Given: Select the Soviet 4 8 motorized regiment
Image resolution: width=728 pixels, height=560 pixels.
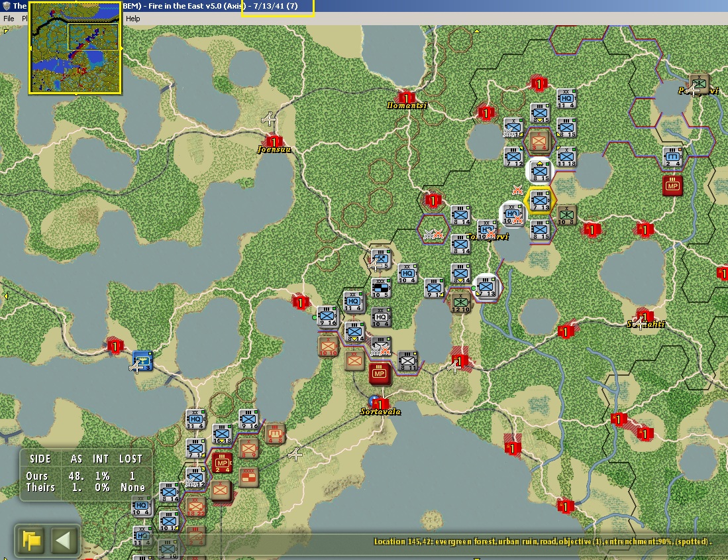Looking at the screenshot, I should [275, 433].
